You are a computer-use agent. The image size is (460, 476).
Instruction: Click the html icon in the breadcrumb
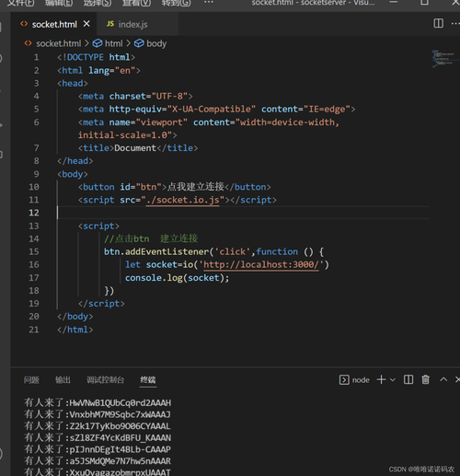pyautogui.click(x=98, y=43)
